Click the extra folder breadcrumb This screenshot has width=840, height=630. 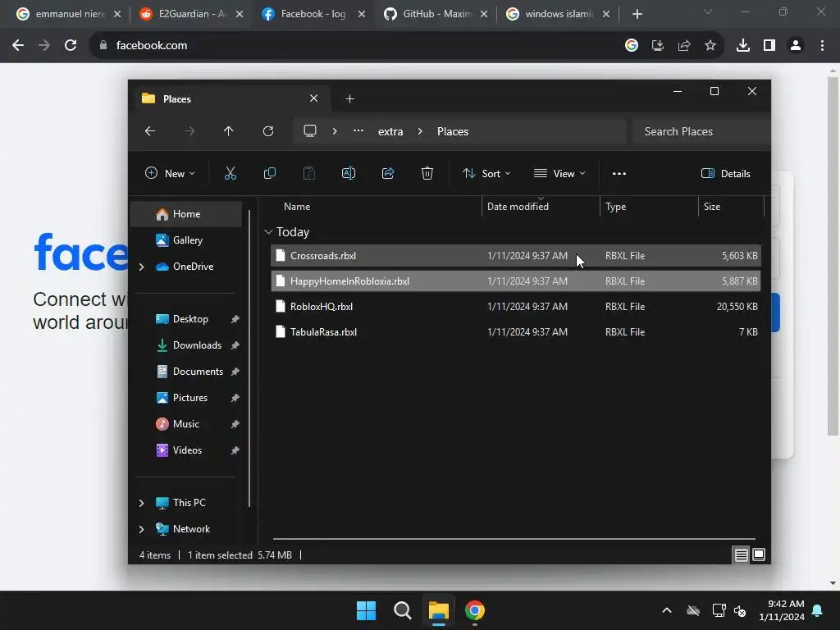pos(390,132)
